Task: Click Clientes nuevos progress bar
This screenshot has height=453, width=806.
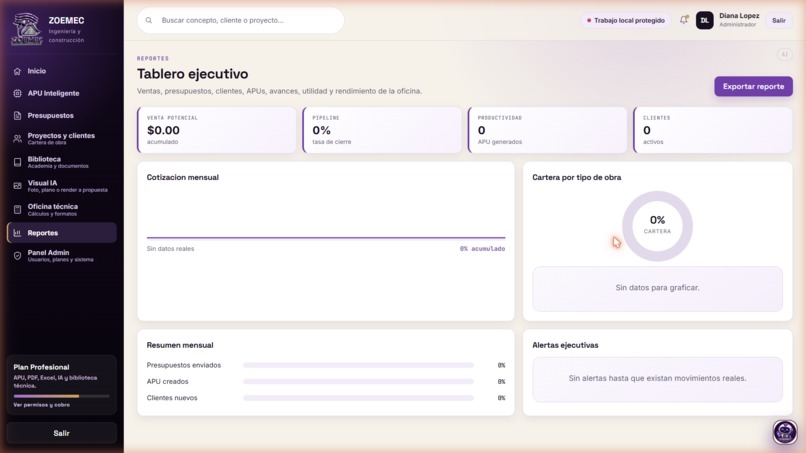Action: click(x=358, y=398)
